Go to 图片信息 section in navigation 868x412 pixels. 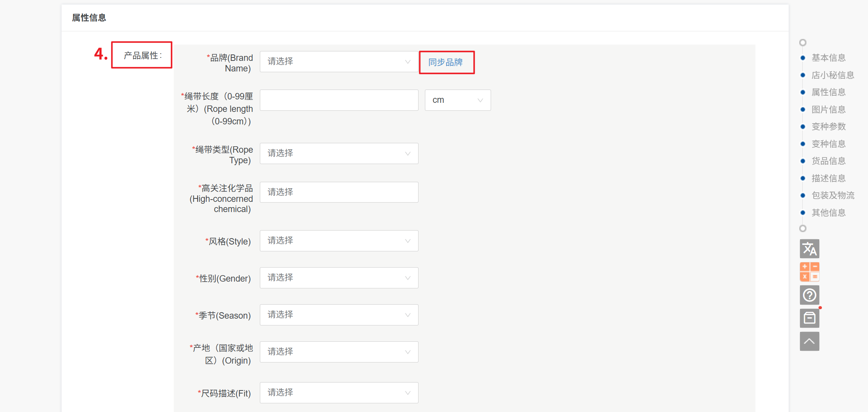pyautogui.click(x=828, y=110)
